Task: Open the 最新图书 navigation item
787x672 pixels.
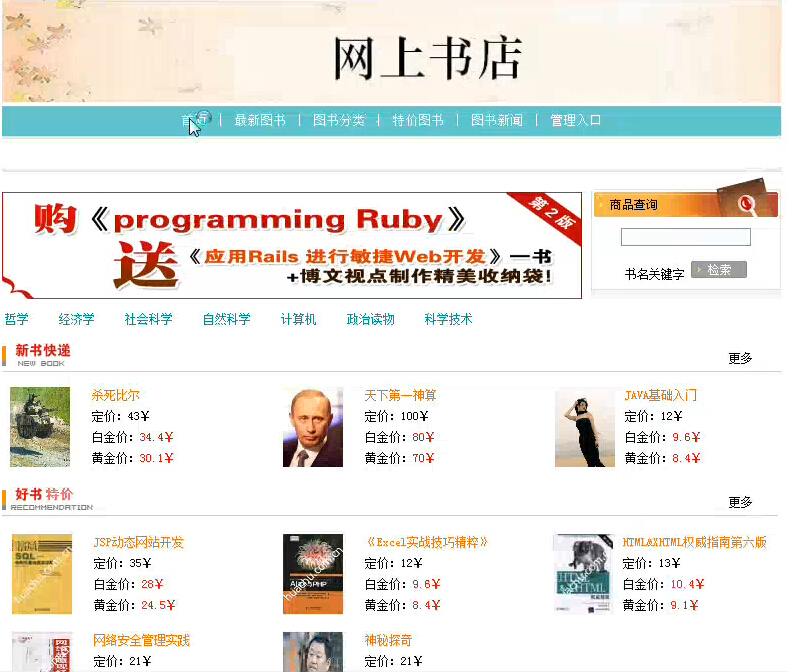Action: click(260, 120)
